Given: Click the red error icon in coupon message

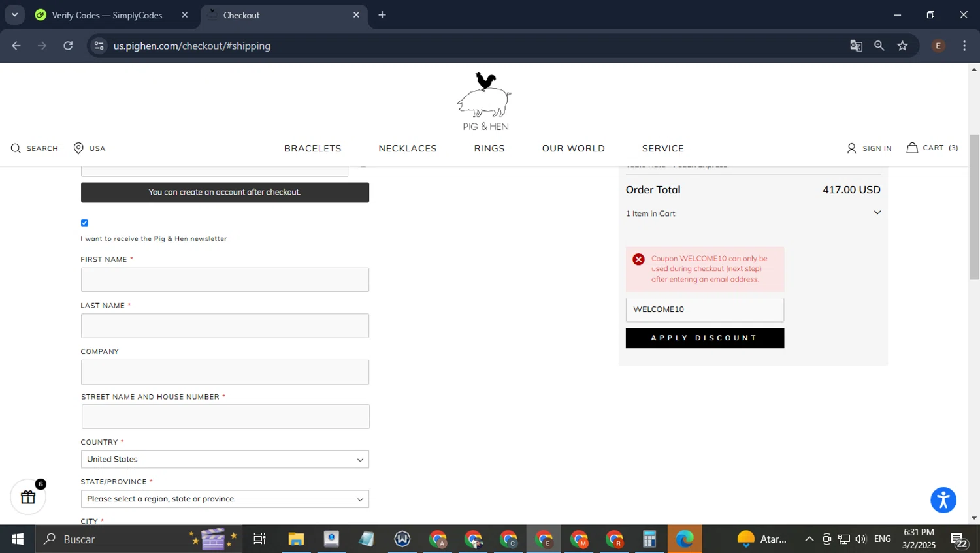Looking at the screenshot, I should click(638, 259).
